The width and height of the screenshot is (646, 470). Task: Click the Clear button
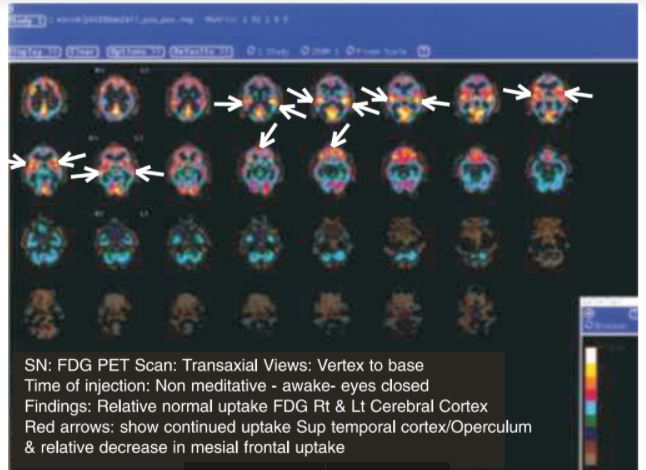83,52
